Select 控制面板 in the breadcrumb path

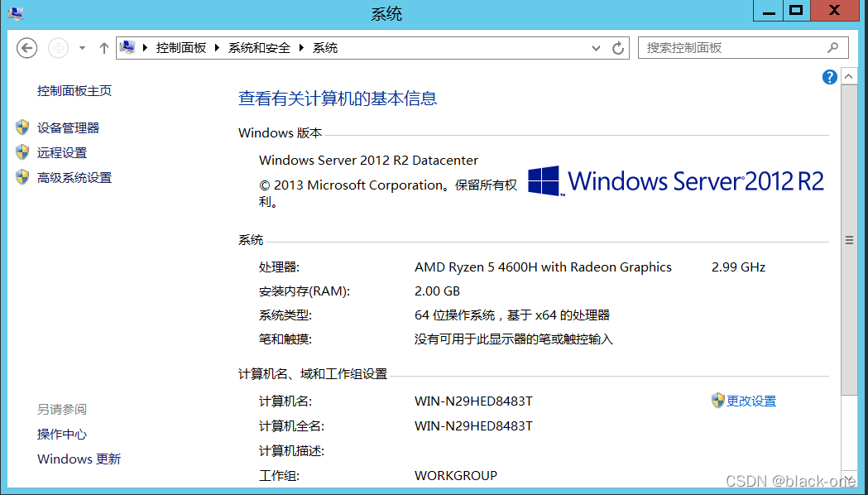point(181,48)
